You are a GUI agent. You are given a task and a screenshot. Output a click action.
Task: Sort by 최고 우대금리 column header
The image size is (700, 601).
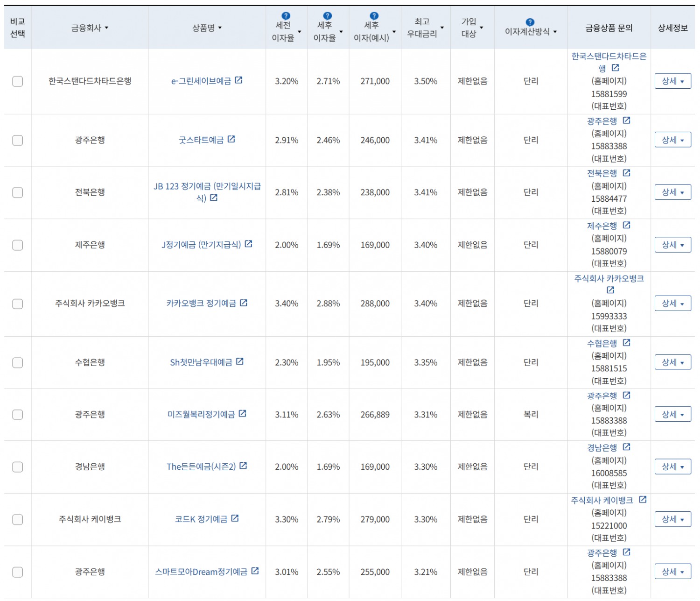tap(425, 28)
